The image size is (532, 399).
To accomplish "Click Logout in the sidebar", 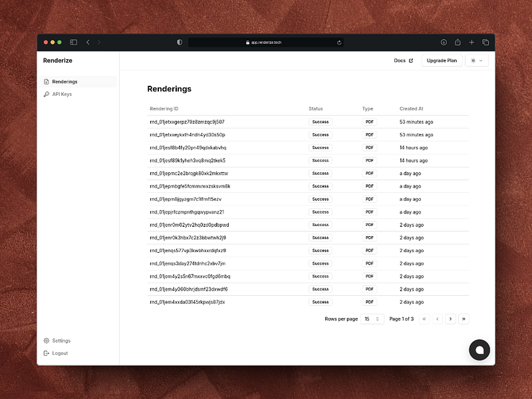I will (x=56, y=353).
